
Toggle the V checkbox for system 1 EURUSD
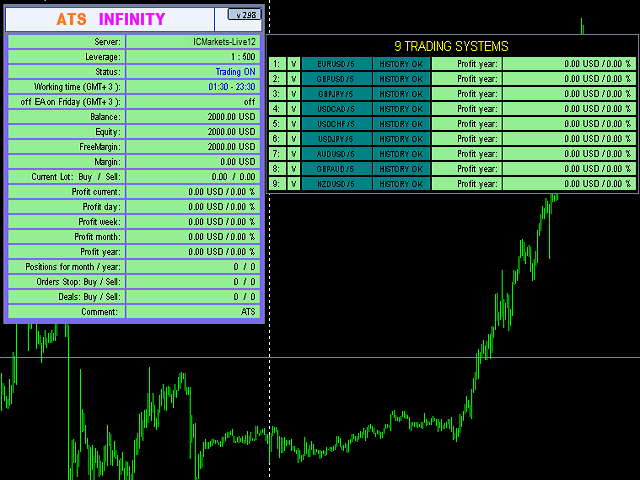coord(293,64)
